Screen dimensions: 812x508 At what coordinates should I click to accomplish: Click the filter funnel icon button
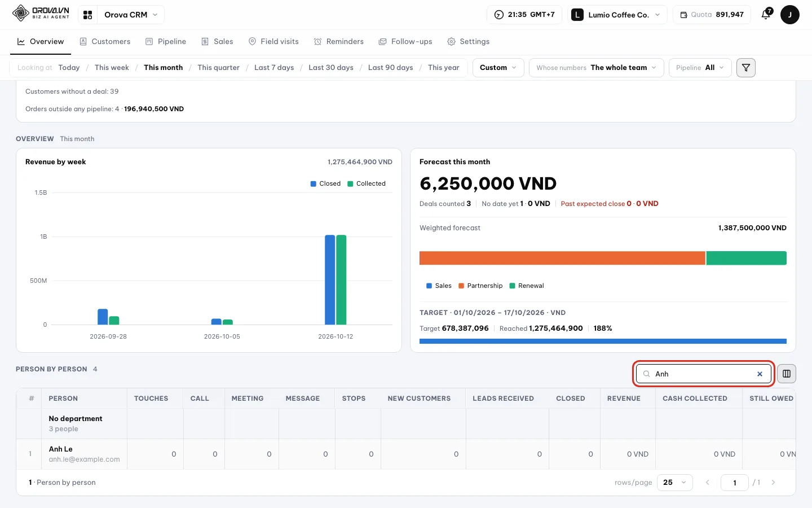tap(746, 68)
